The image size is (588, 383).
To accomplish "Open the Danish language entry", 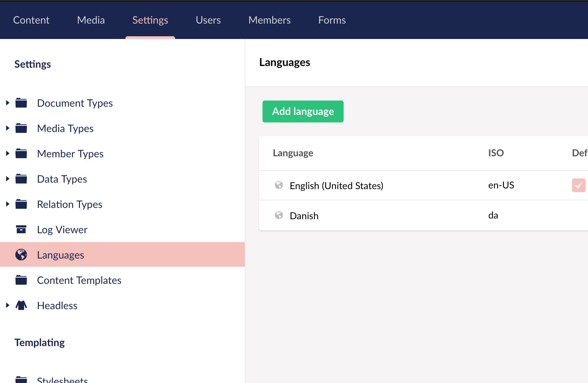I will tap(304, 215).
